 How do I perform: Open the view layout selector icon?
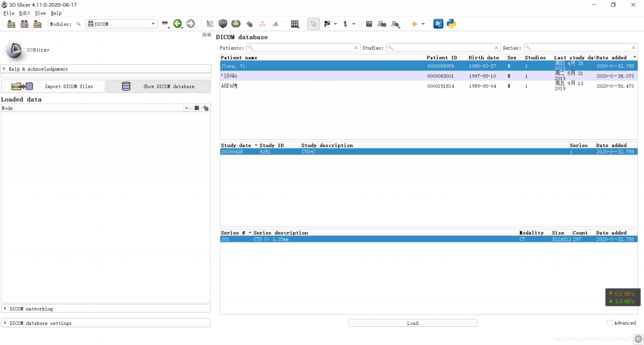295,24
